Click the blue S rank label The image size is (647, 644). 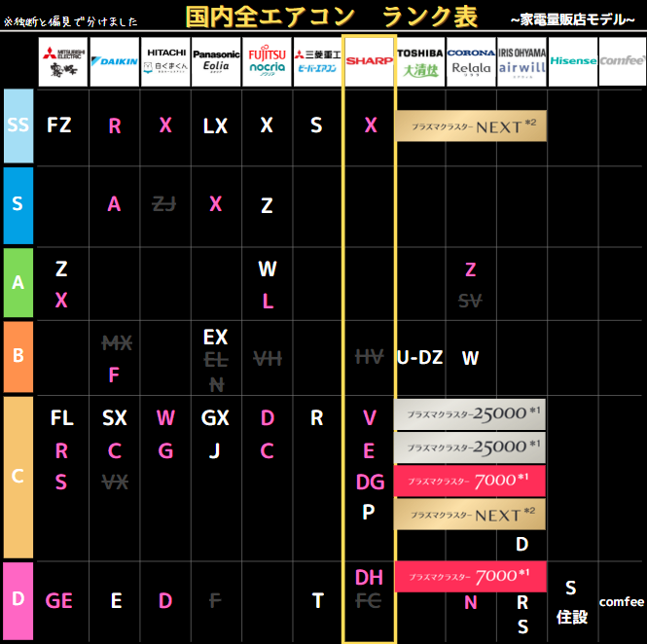[x=18, y=205]
